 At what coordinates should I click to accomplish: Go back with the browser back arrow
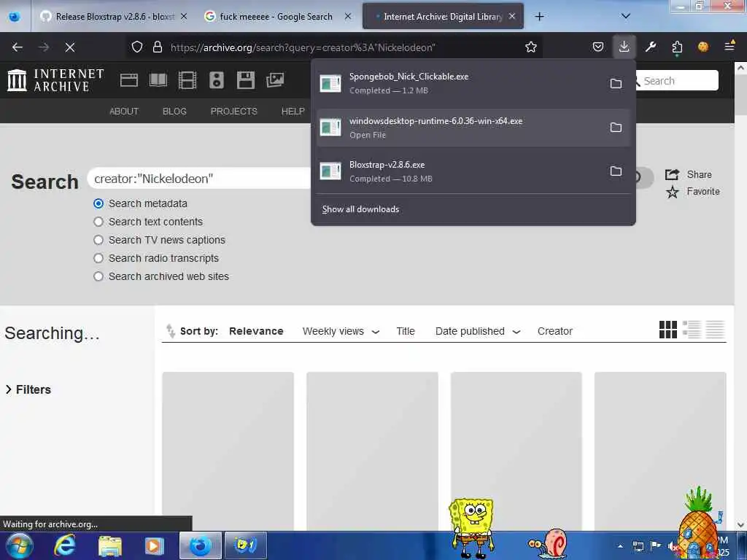coord(18,47)
